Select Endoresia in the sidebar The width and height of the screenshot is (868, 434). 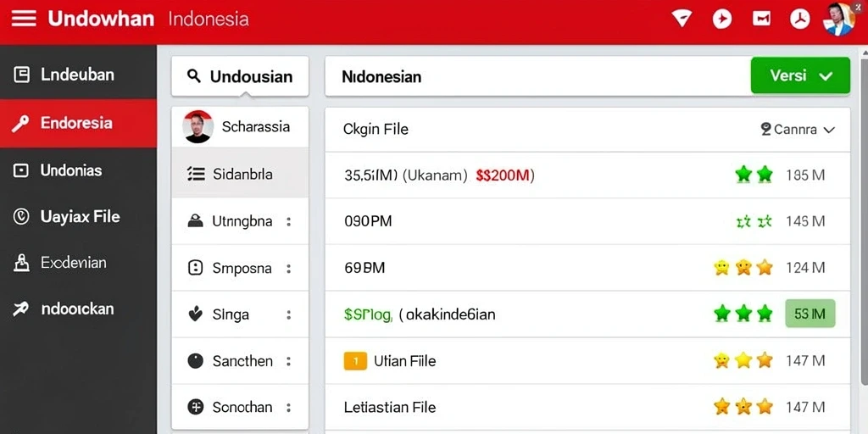(x=78, y=124)
